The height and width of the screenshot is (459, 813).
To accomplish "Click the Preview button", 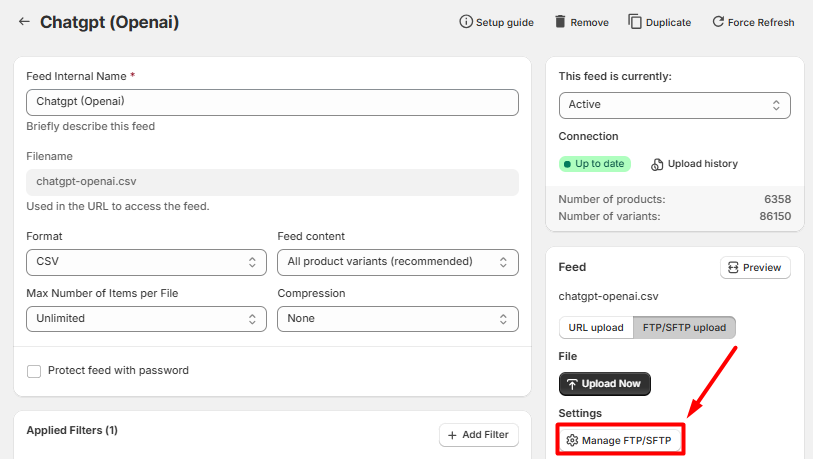I will coord(755,268).
